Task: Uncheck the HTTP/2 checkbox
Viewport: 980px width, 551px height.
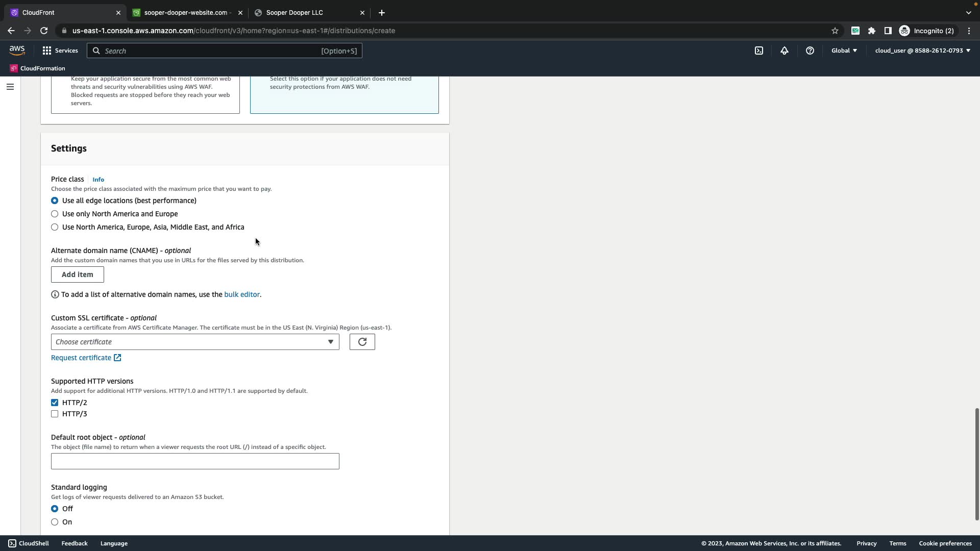Action: click(55, 403)
